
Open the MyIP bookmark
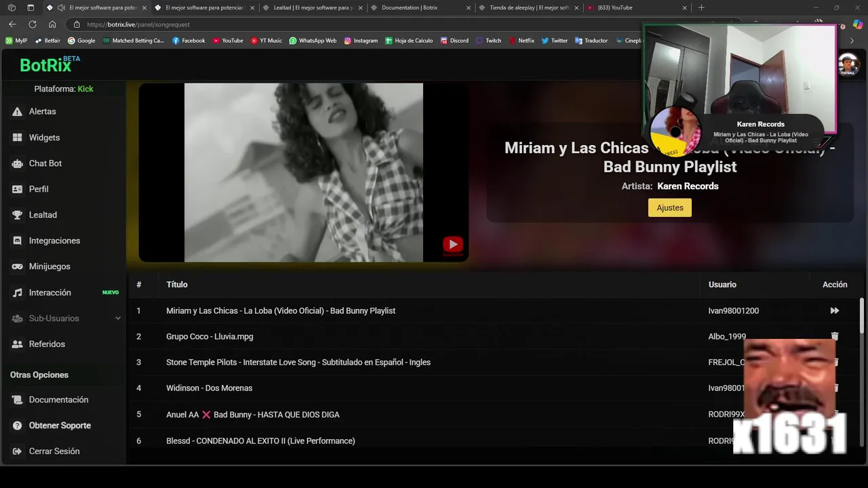[16, 41]
